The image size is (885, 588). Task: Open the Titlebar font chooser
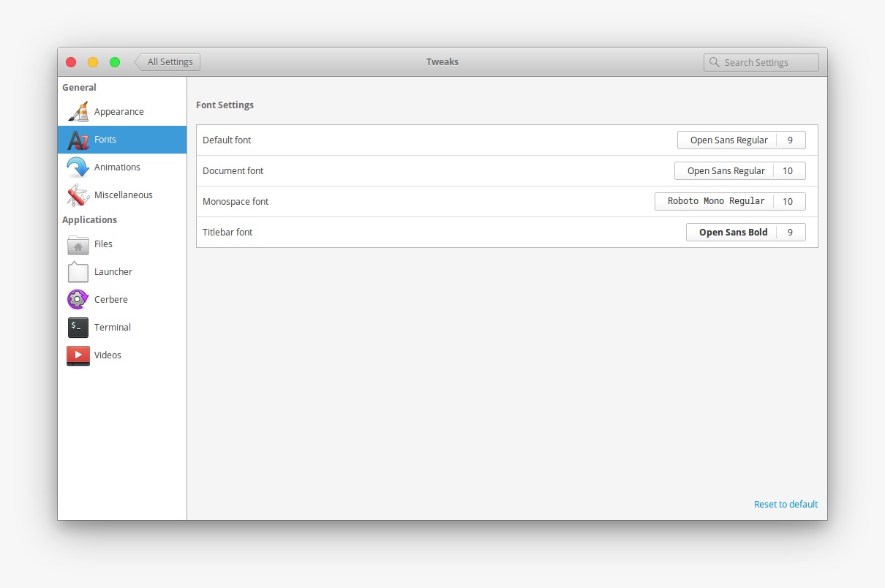point(732,232)
